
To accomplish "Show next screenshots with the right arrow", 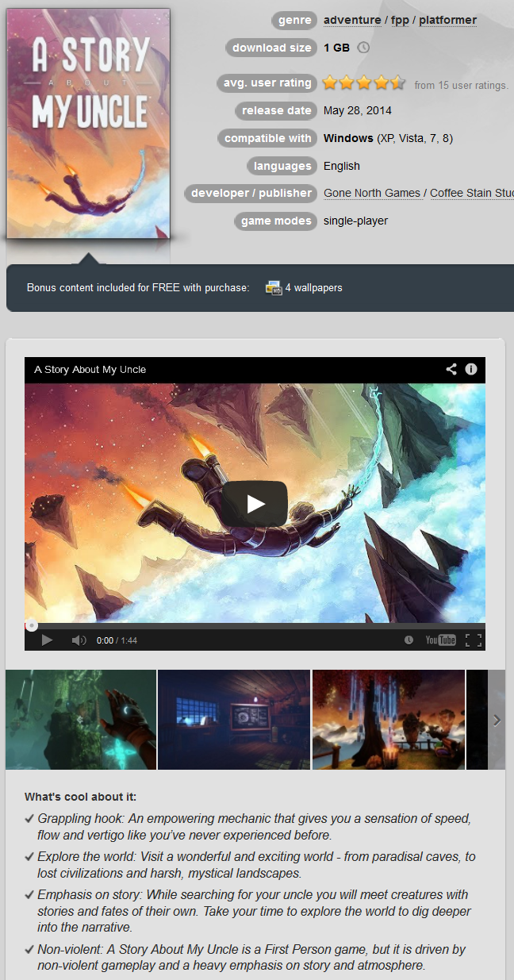I will click(497, 720).
